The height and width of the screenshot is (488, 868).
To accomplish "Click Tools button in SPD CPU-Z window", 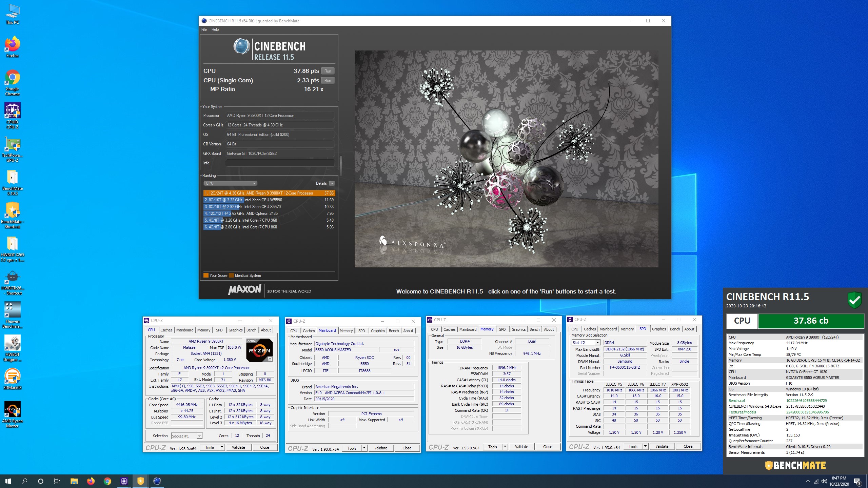I will coord(633,446).
